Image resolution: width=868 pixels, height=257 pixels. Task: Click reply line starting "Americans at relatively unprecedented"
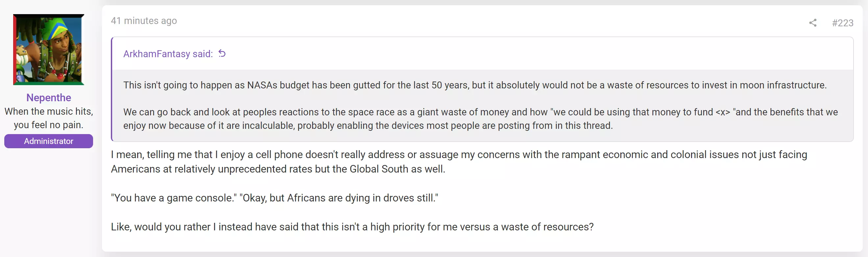click(x=278, y=169)
